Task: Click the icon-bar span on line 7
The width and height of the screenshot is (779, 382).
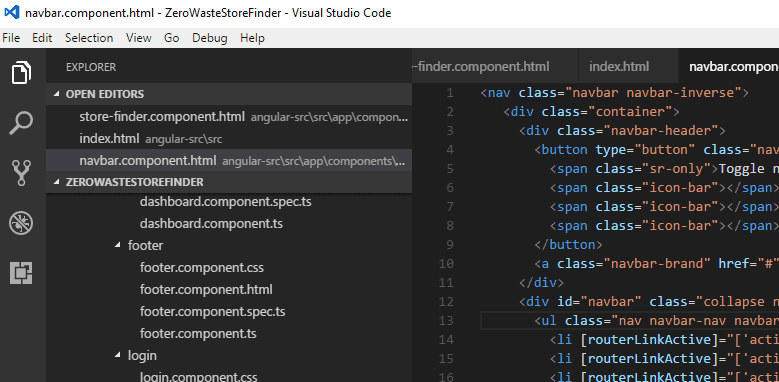Action: pos(664,207)
